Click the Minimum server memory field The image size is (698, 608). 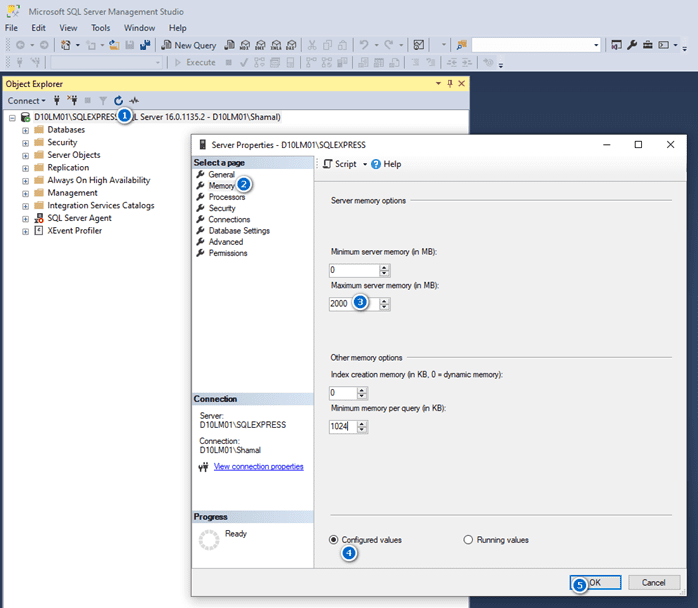[x=354, y=270]
